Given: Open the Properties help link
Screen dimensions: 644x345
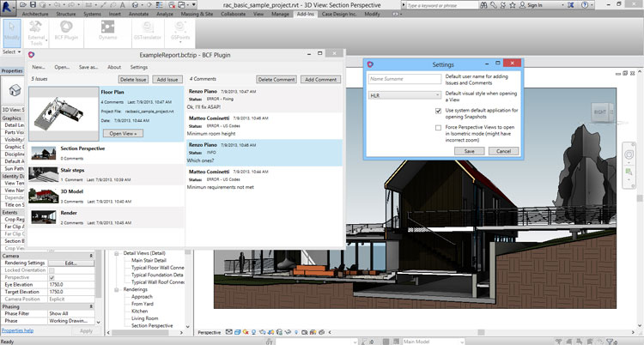Looking at the screenshot, I should (x=17, y=330).
